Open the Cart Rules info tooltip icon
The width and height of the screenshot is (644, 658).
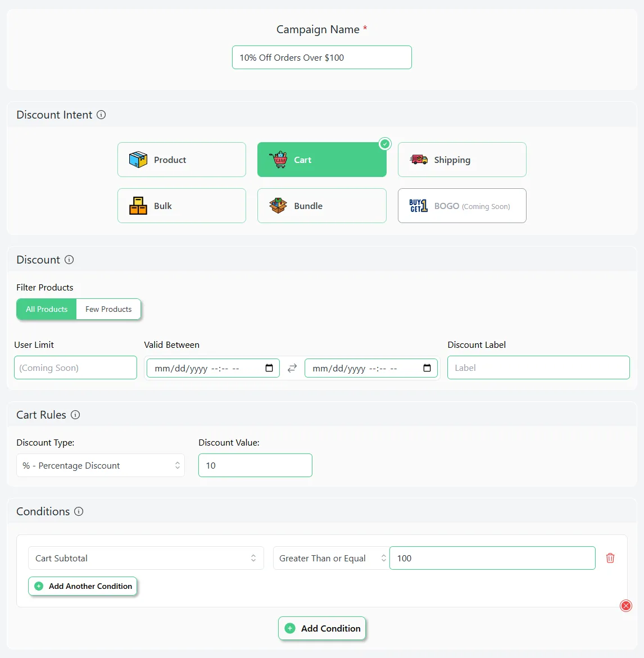(75, 415)
